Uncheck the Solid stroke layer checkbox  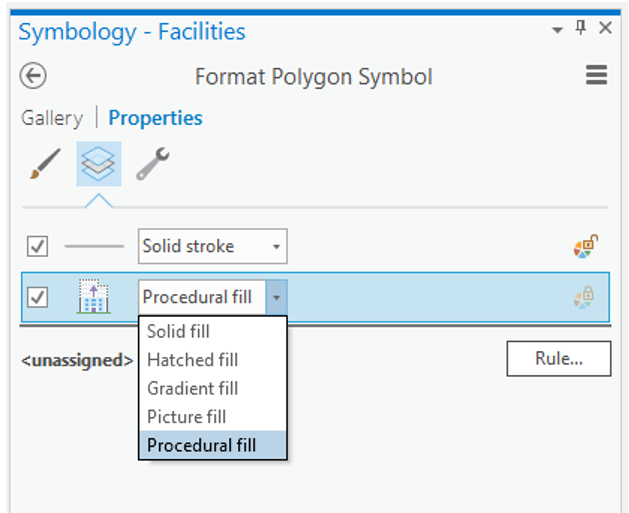37,246
